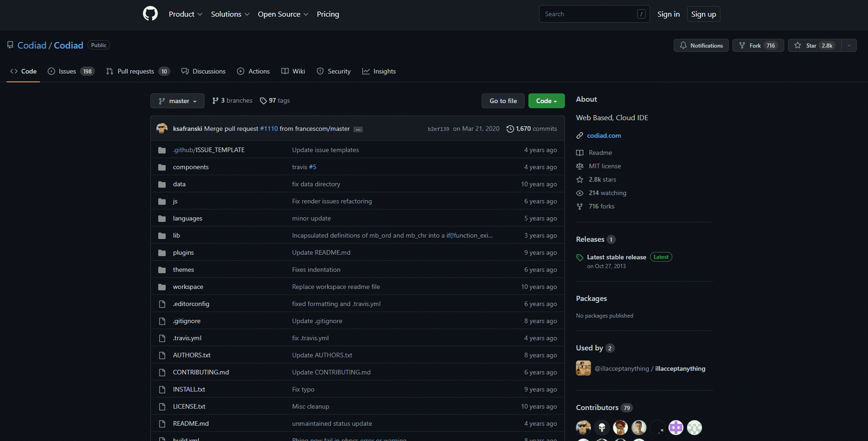Expand the truncated commit message ellipsis
The width and height of the screenshot is (868, 441).
358,129
